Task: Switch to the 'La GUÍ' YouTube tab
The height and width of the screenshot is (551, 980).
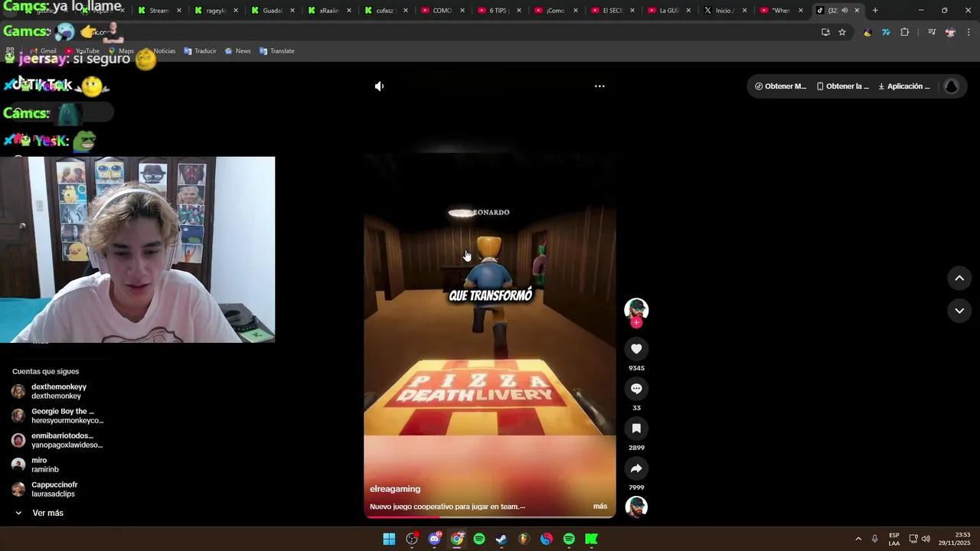Action: (668, 11)
